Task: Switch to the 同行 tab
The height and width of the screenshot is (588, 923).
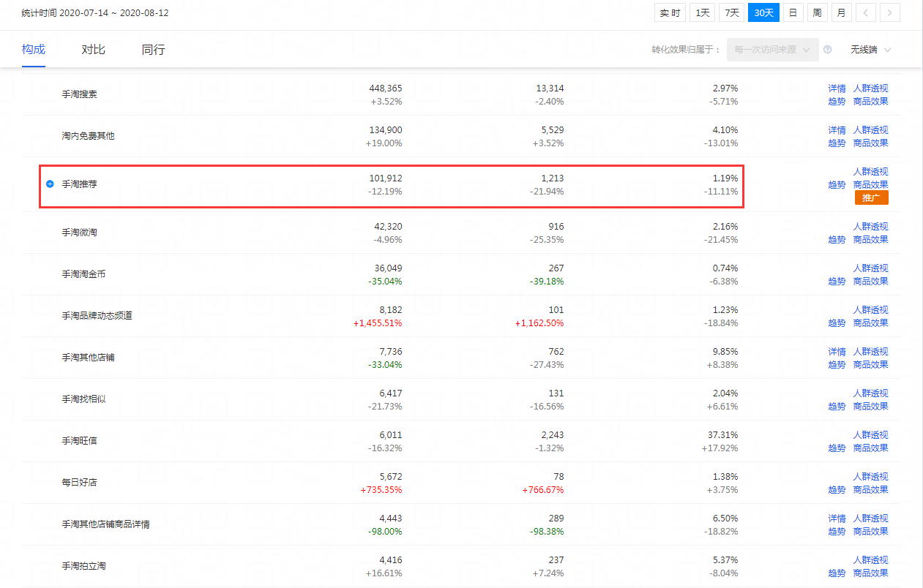Action: point(154,50)
